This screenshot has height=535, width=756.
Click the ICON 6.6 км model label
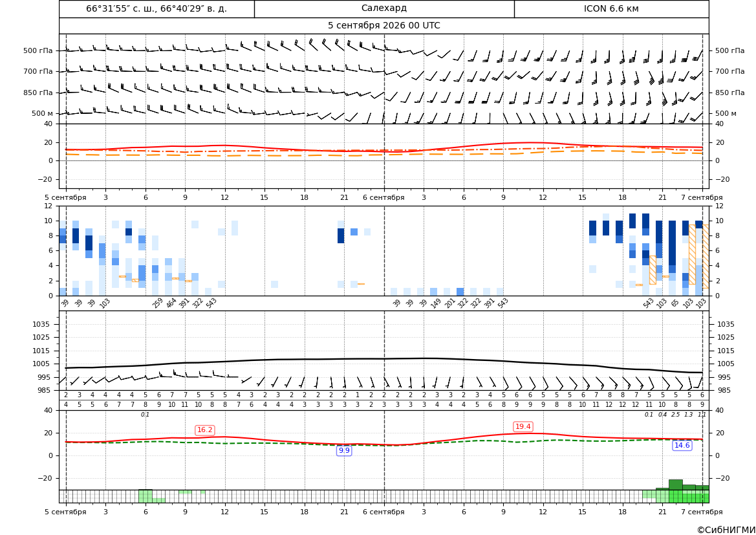click(611, 8)
